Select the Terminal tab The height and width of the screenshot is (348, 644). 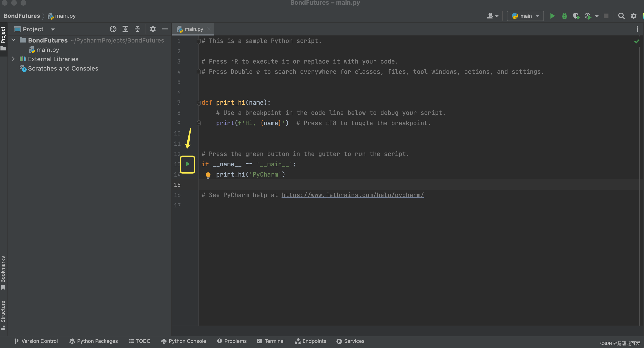tap(271, 341)
